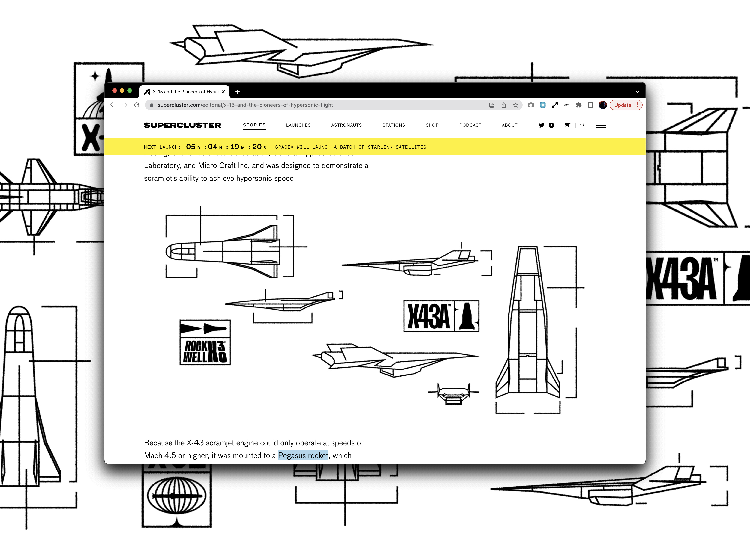Open the hamburger menu
This screenshot has height=560, width=750.
click(x=601, y=125)
